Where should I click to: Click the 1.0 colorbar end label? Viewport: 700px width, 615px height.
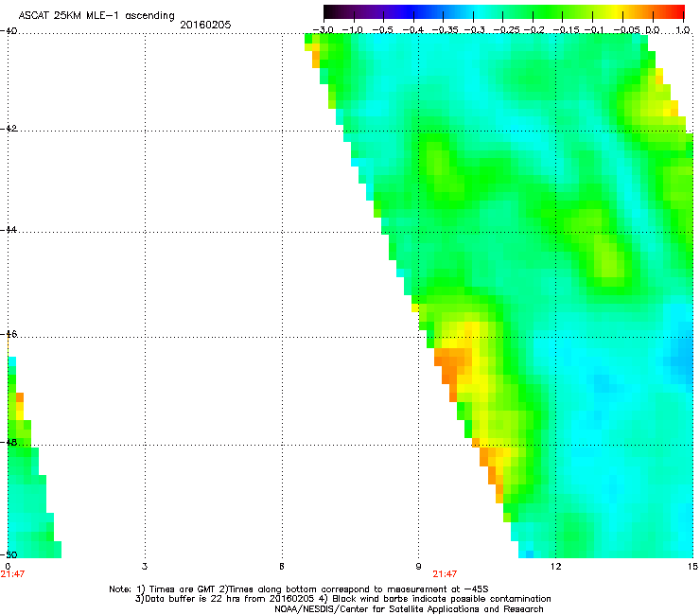tap(683, 30)
